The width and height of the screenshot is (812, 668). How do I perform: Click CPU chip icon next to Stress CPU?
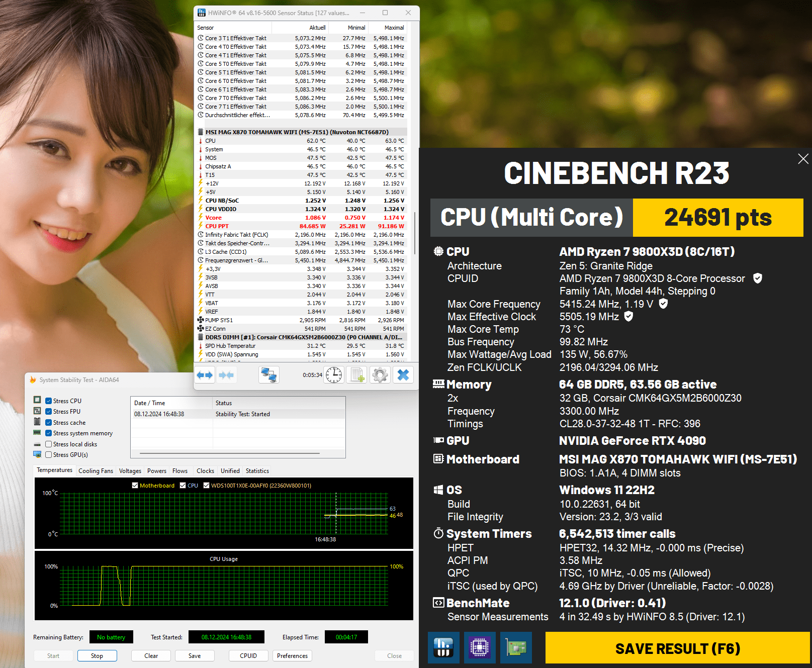[37, 400]
